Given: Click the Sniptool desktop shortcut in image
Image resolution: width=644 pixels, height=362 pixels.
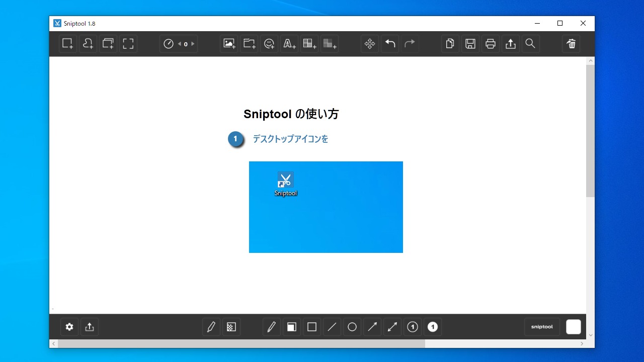Looking at the screenshot, I should (286, 184).
